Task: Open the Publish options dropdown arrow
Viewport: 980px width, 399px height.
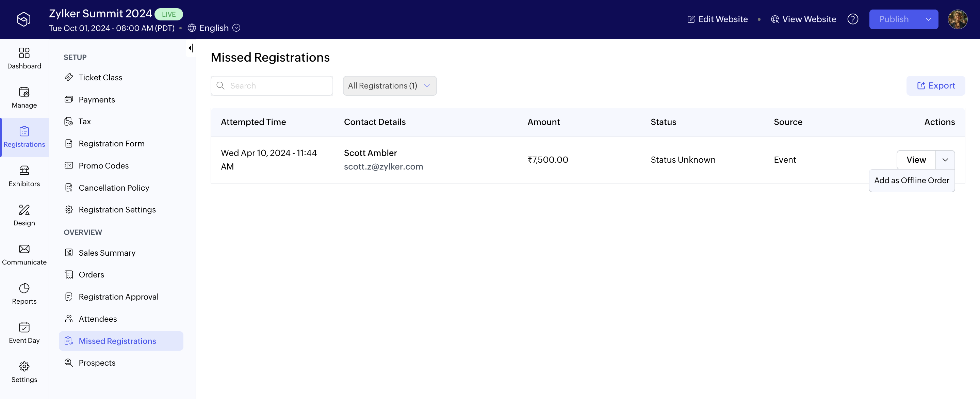Action: (929, 19)
